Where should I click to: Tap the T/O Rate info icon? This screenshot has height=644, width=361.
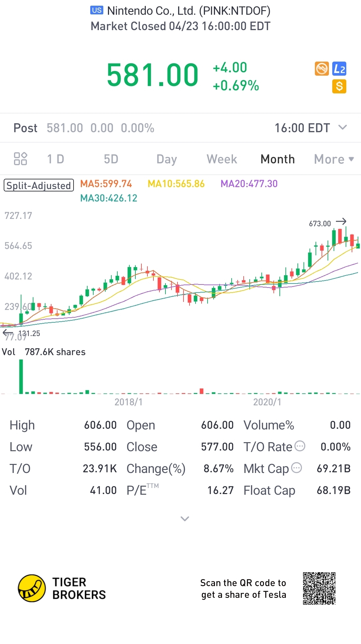tap(300, 446)
